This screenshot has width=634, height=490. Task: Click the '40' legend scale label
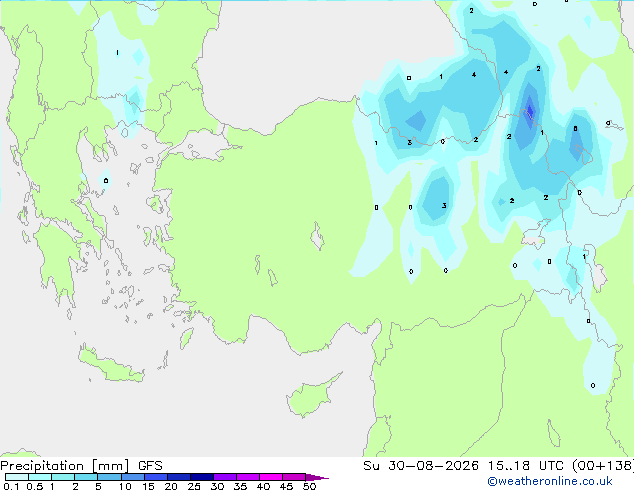point(263,486)
